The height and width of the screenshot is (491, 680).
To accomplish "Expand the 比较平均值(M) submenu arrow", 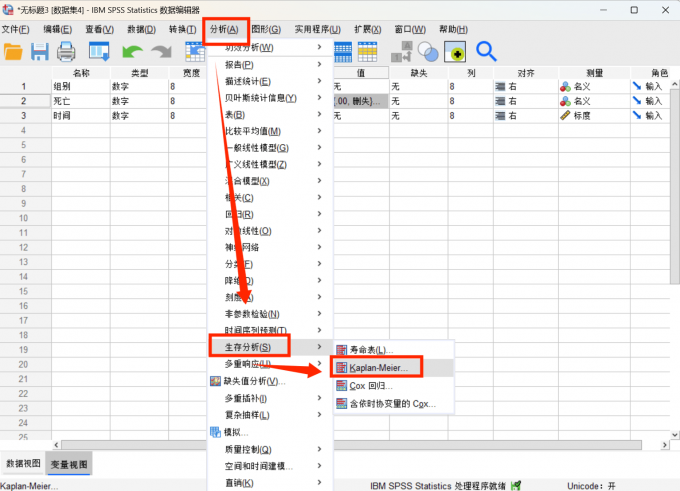I will pyautogui.click(x=319, y=131).
